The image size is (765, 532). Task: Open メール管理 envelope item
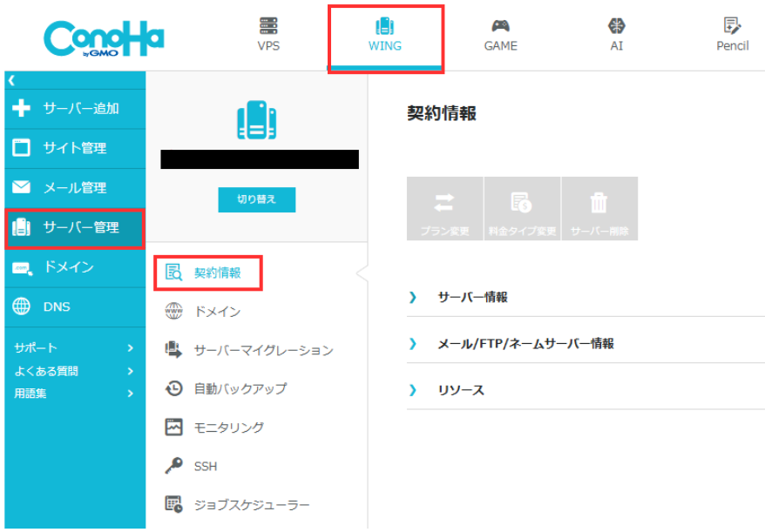74,188
